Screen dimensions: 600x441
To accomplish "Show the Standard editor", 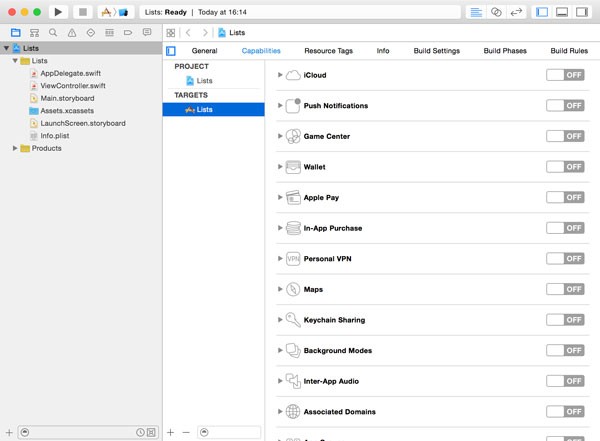I will [476, 12].
